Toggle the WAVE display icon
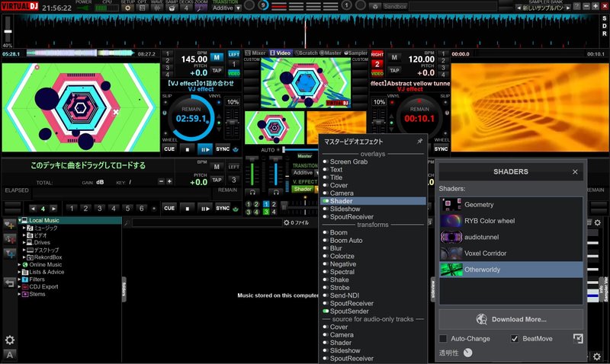The image size is (610, 364). pyautogui.click(x=157, y=8)
